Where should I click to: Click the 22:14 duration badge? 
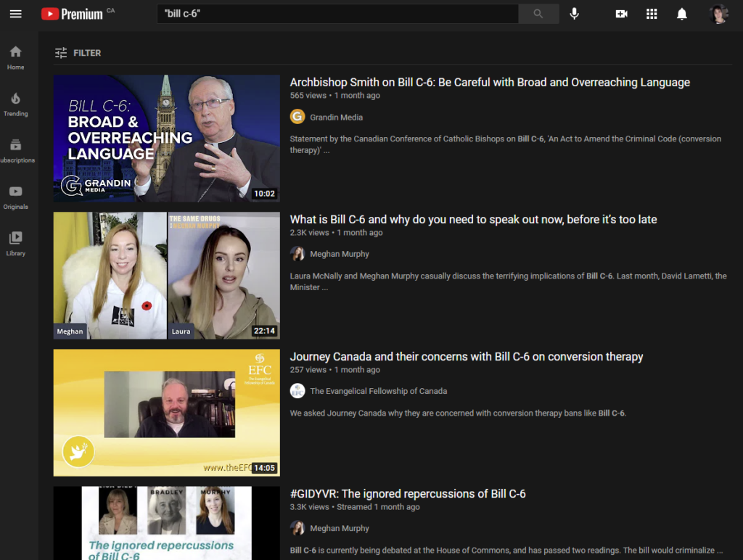pyautogui.click(x=264, y=331)
